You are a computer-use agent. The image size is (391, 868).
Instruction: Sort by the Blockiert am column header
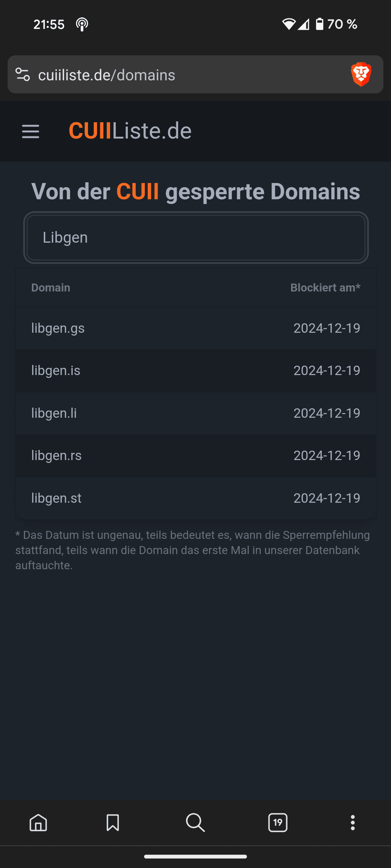325,288
